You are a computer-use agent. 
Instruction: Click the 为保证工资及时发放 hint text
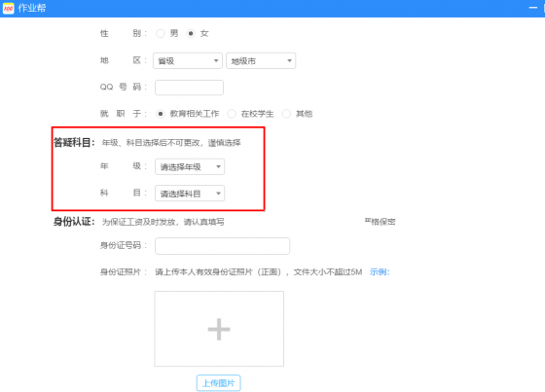[163, 222]
